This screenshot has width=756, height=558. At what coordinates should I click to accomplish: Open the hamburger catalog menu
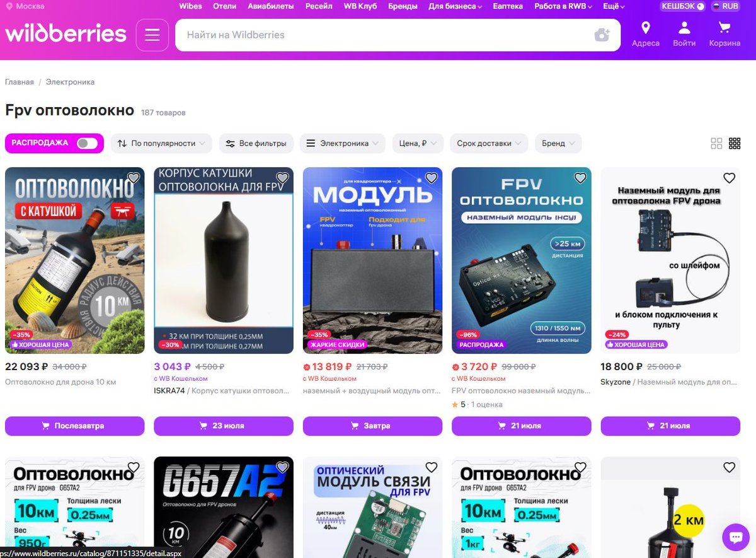pos(152,35)
